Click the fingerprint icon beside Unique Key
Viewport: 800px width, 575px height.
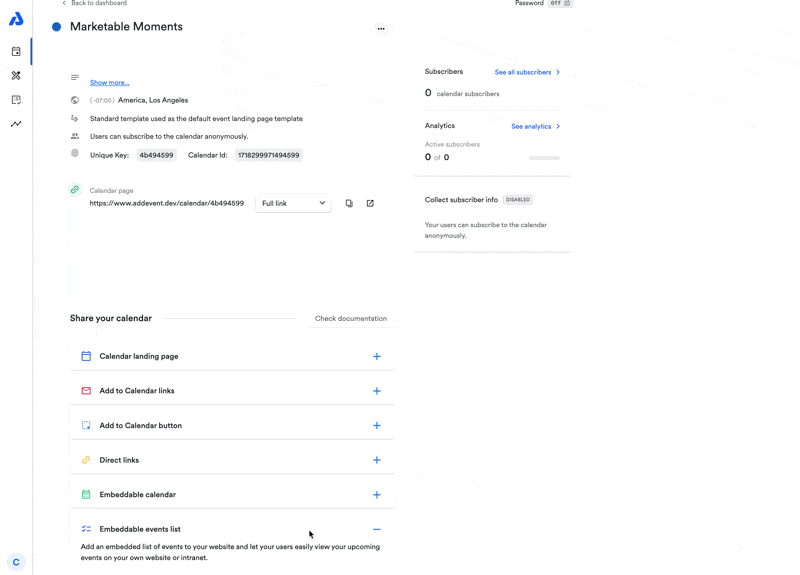tap(75, 153)
